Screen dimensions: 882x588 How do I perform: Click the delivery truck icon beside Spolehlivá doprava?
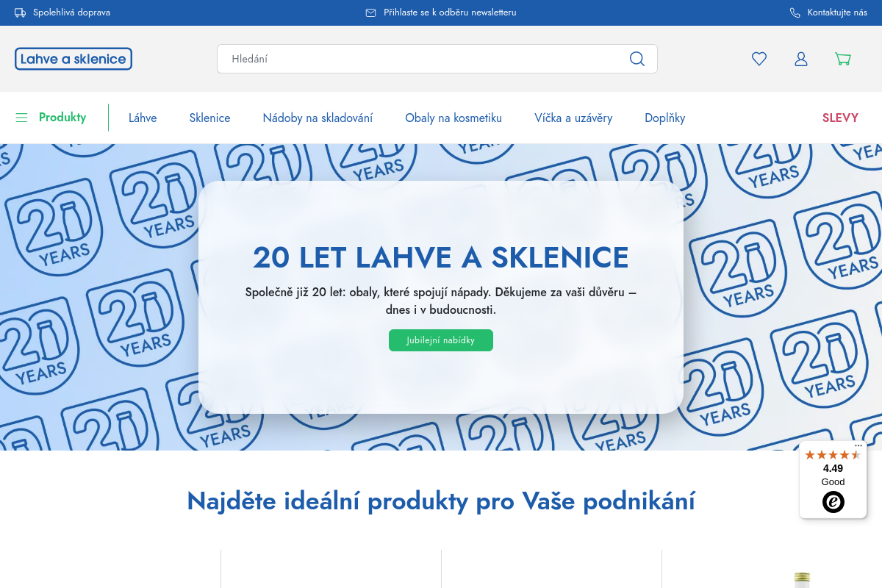pyautogui.click(x=20, y=12)
